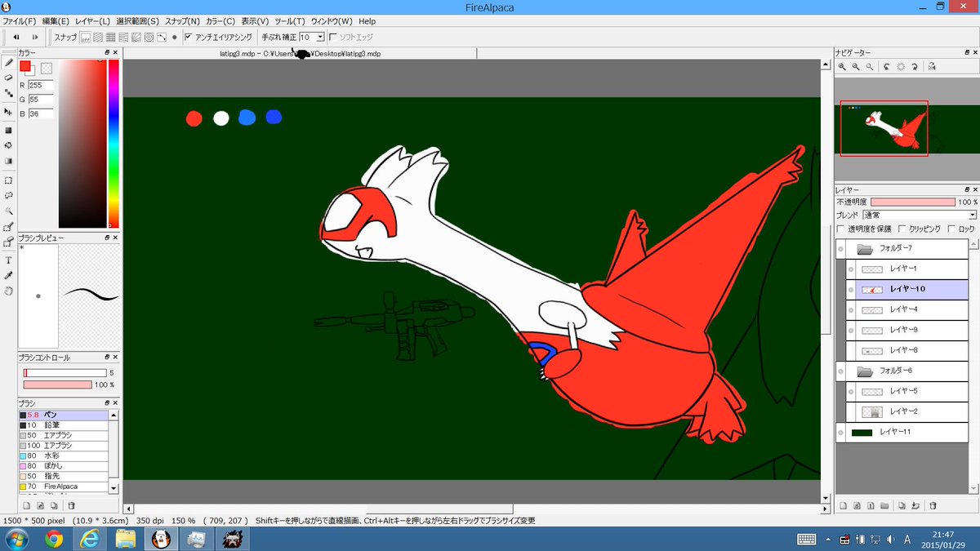Open the レイヤー(L) menu

(x=92, y=20)
